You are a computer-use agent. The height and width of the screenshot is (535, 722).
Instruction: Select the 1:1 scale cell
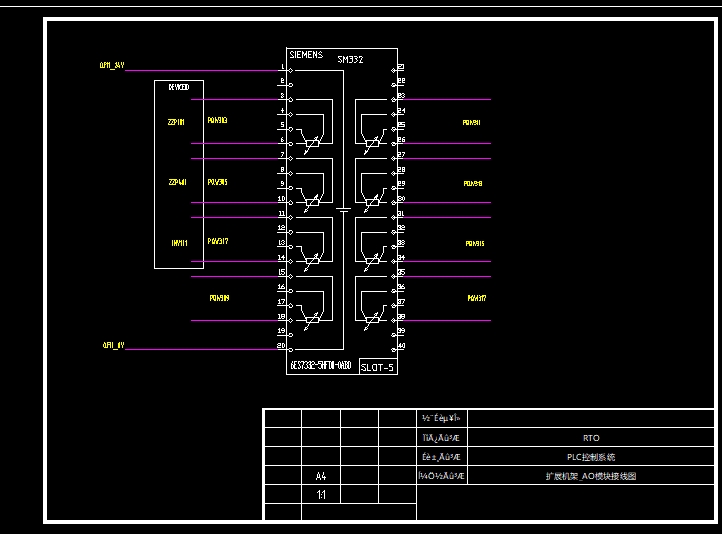321,495
